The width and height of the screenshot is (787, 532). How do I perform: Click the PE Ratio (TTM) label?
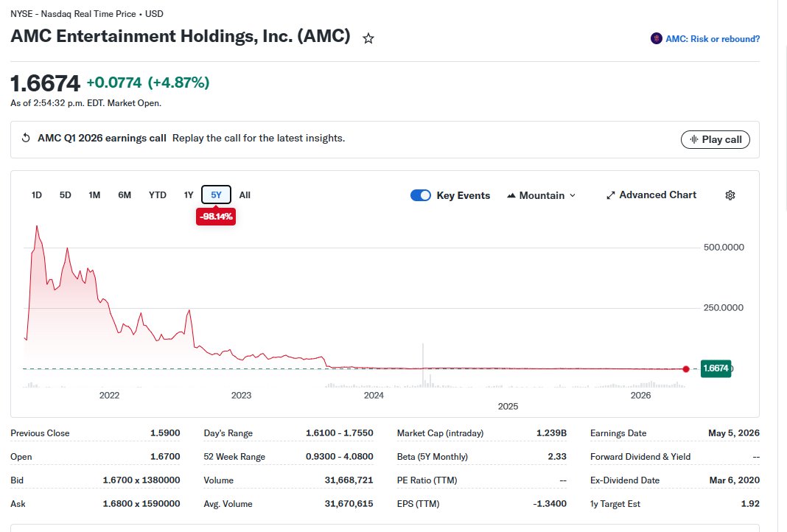[427, 480]
